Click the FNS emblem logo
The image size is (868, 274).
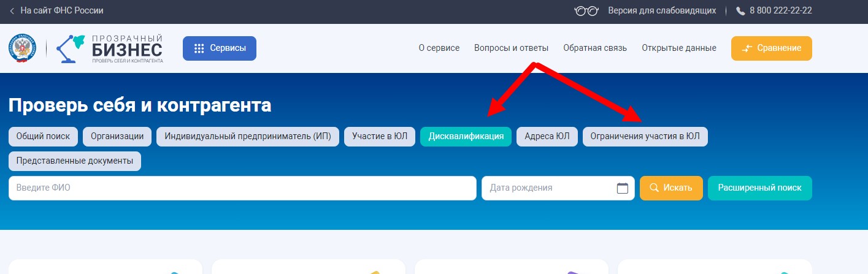(22, 49)
